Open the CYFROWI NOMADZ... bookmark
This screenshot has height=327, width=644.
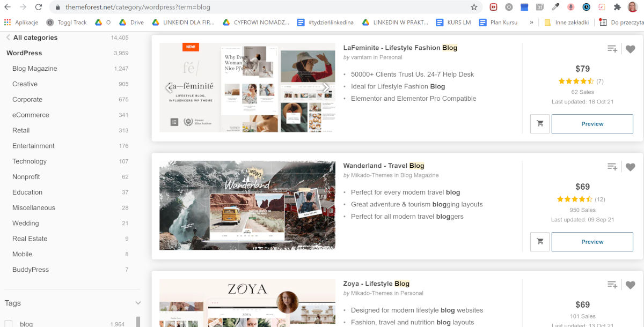255,23
